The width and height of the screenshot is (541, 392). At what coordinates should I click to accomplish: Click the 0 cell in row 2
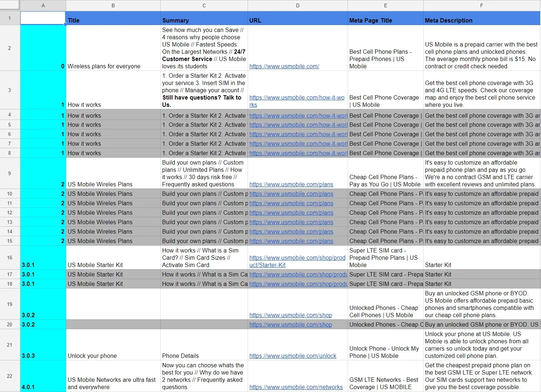click(x=43, y=48)
